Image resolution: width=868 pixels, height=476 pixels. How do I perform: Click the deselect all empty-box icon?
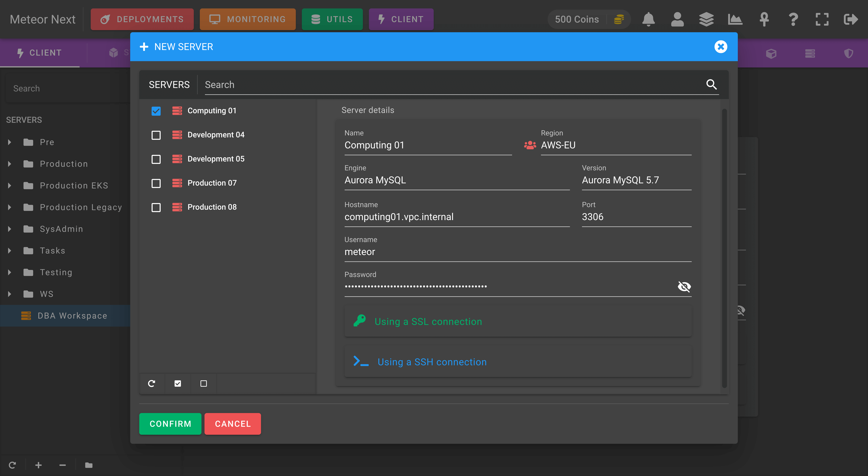(x=204, y=383)
